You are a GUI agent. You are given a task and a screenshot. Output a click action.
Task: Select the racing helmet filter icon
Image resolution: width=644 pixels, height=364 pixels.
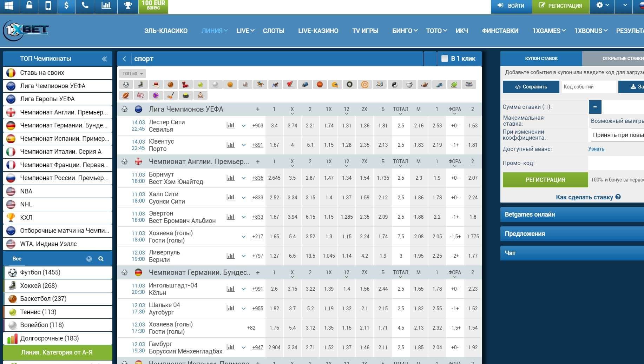click(x=335, y=85)
